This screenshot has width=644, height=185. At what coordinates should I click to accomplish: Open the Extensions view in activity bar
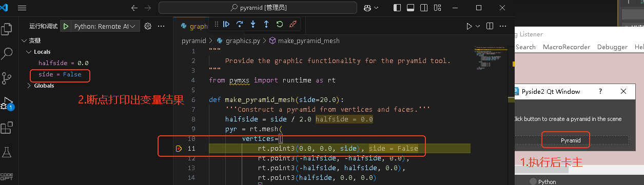tap(7, 127)
